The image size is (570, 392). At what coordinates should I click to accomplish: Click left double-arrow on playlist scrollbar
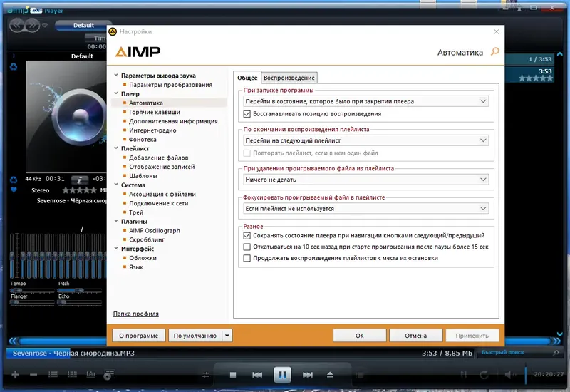pyautogui.click(x=12, y=341)
